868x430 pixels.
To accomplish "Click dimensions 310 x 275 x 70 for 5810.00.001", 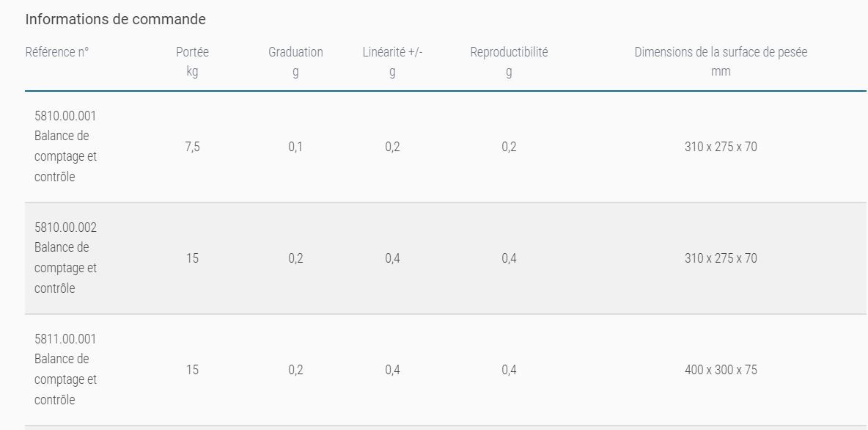I will pos(721,147).
